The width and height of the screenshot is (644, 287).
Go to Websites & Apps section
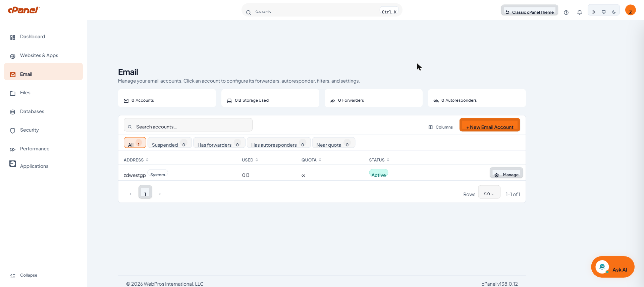(43, 55)
